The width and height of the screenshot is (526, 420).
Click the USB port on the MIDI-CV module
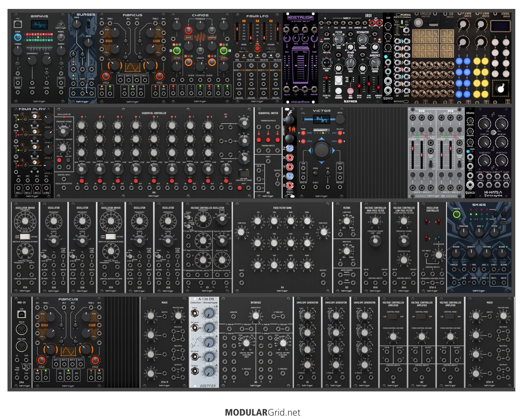(x=21, y=314)
